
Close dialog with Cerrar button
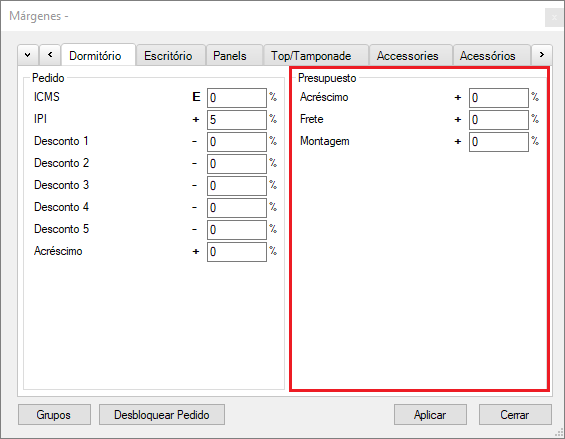pos(515,414)
